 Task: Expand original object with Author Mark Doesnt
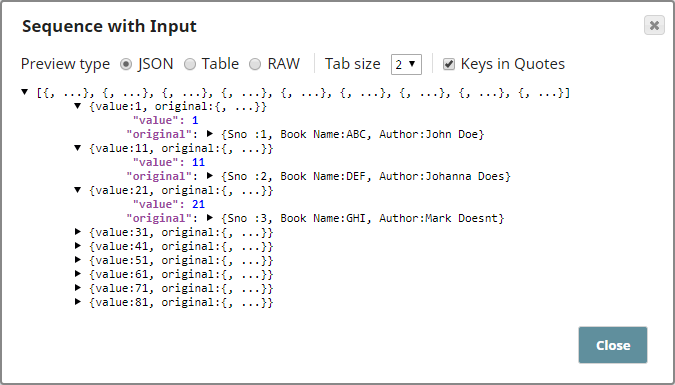tap(210, 217)
